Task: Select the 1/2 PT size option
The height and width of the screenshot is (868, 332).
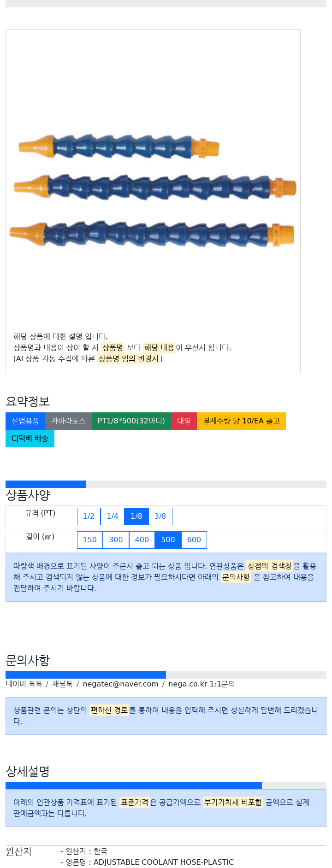Action: tap(89, 516)
